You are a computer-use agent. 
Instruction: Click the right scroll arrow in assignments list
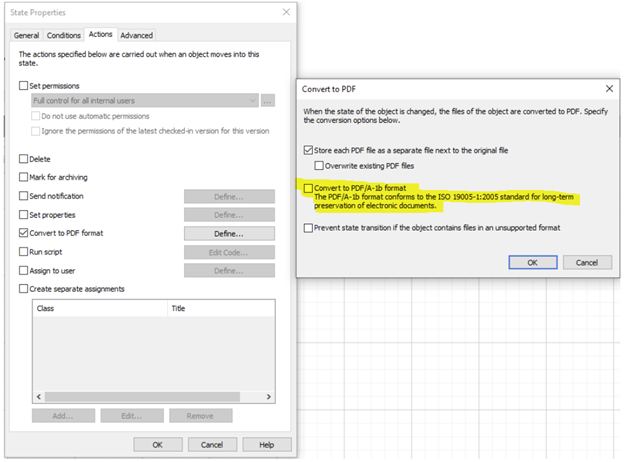point(269,396)
